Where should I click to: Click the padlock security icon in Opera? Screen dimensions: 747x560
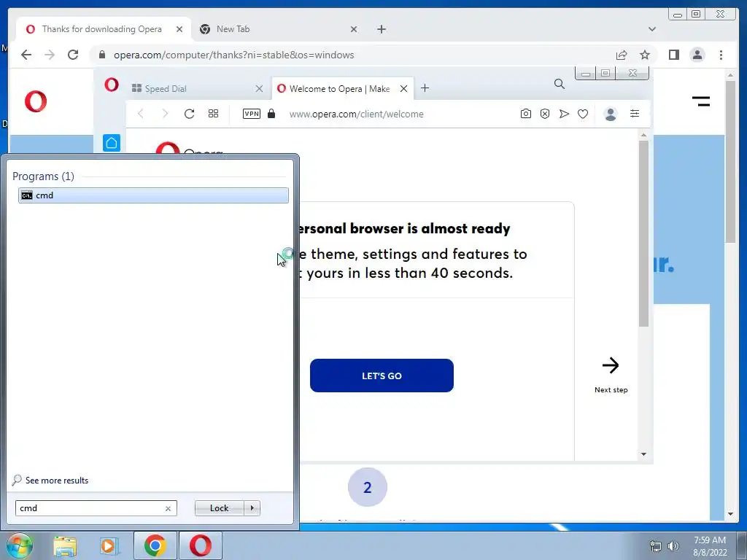(271, 113)
